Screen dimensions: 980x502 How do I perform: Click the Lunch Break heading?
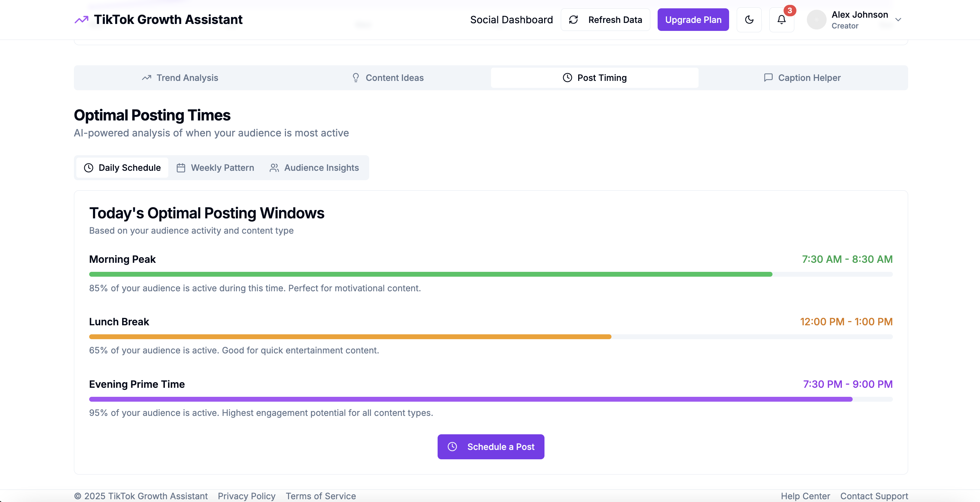tap(119, 321)
